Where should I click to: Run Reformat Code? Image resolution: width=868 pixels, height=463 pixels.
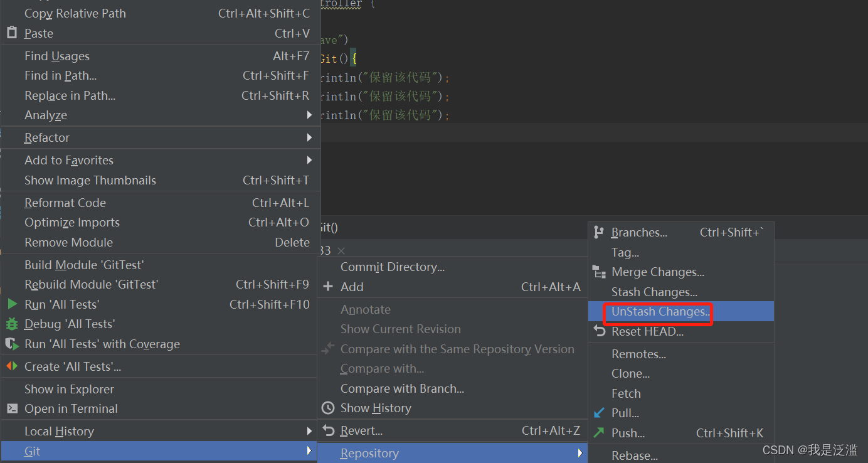tap(161, 203)
